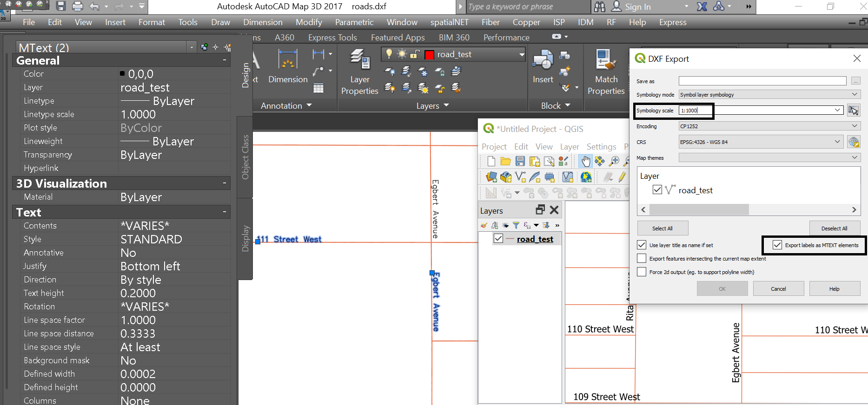This screenshot has height=405, width=868.
Task: Click Select All button in DXF Export
Action: [x=663, y=228]
